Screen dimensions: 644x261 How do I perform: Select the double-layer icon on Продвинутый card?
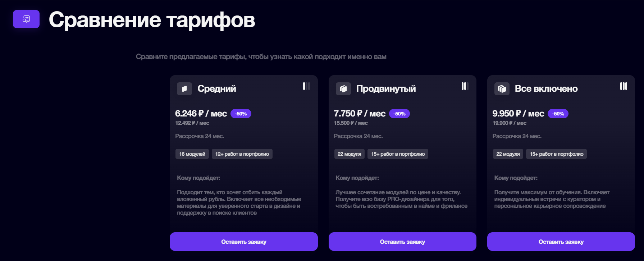coord(343,88)
